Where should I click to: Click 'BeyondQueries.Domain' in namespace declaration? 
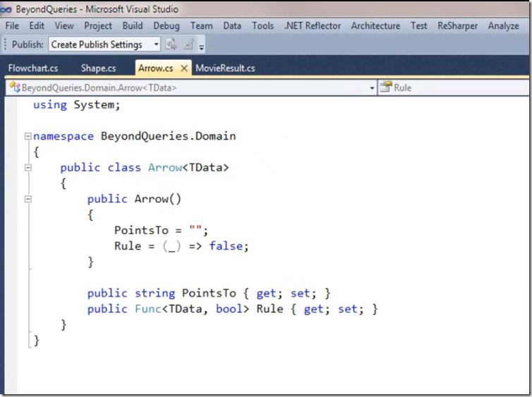click(x=169, y=136)
